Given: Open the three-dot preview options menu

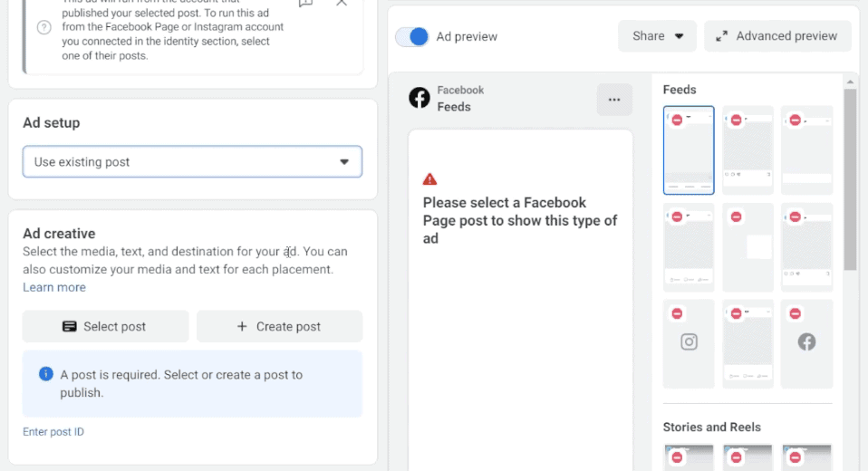Looking at the screenshot, I should [614, 100].
